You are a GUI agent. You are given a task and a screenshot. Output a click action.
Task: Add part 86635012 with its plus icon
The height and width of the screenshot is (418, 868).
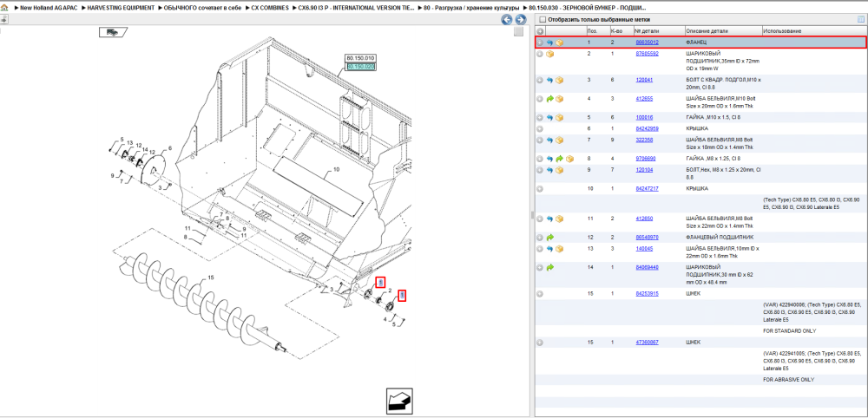point(540,42)
